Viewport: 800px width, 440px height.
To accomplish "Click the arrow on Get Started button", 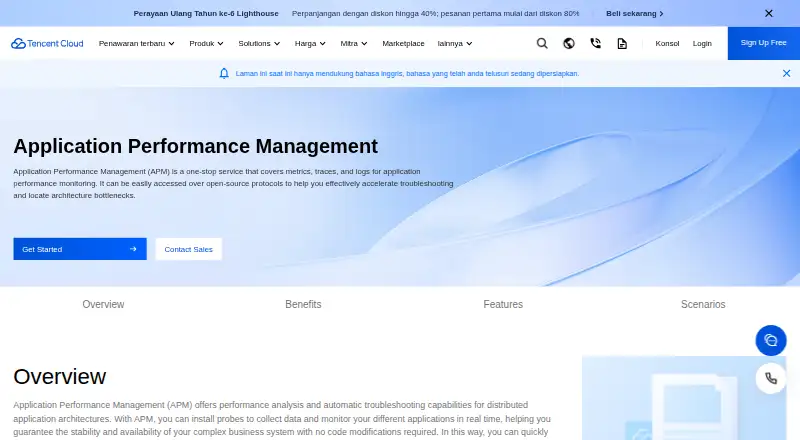I will (x=133, y=249).
